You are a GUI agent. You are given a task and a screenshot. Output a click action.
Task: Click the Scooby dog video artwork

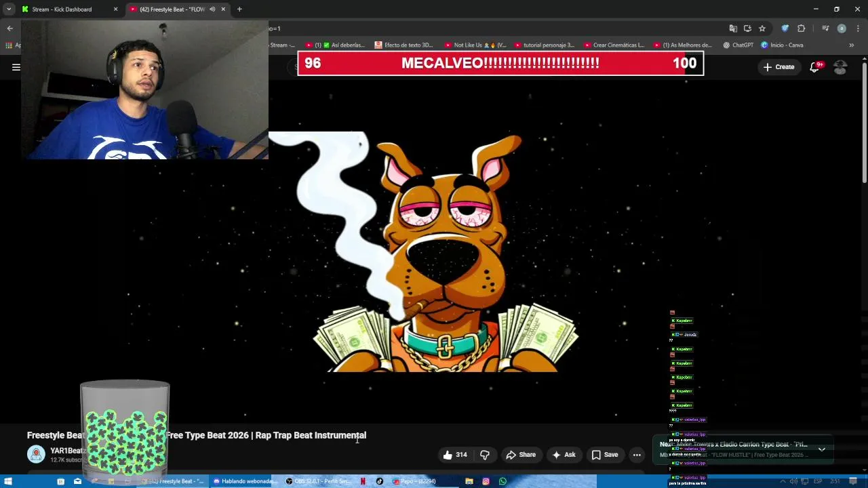[x=446, y=252]
